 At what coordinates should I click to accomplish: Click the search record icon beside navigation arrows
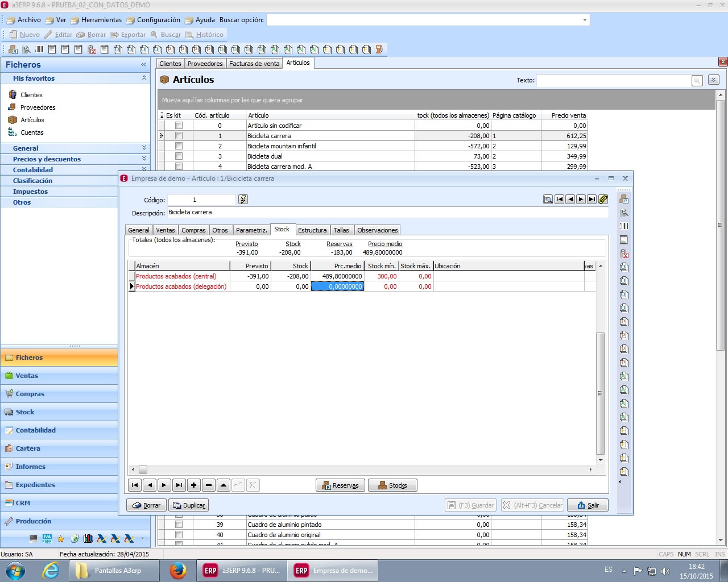(548, 199)
